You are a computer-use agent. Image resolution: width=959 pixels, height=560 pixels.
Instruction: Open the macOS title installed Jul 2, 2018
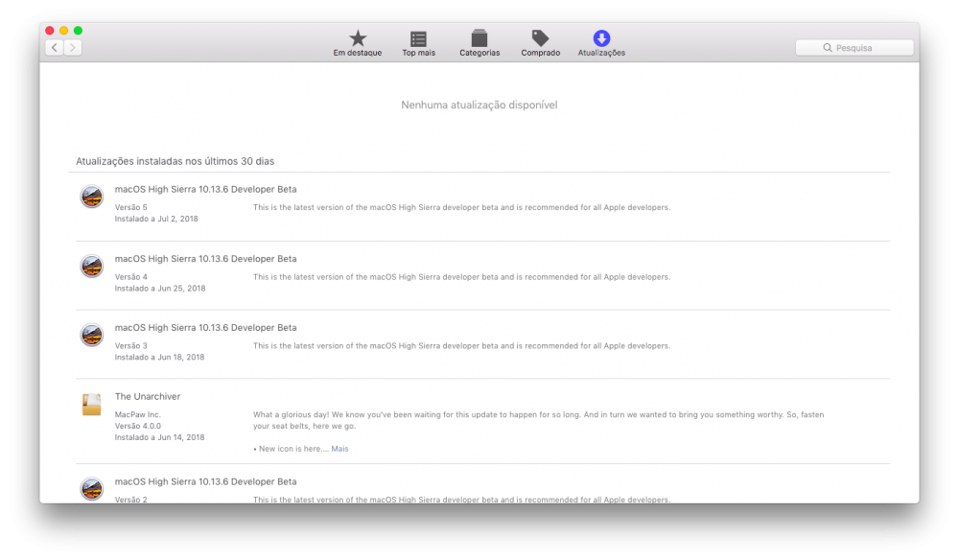[x=205, y=190]
